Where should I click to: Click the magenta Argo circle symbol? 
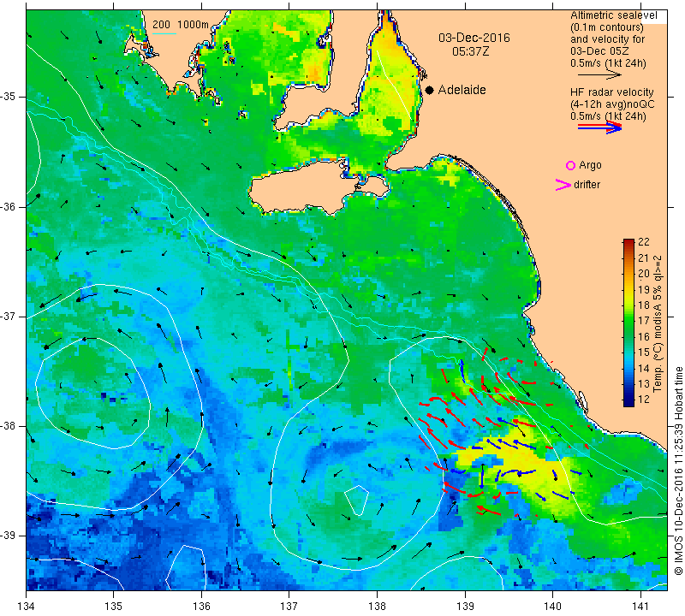pyautogui.click(x=570, y=165)
